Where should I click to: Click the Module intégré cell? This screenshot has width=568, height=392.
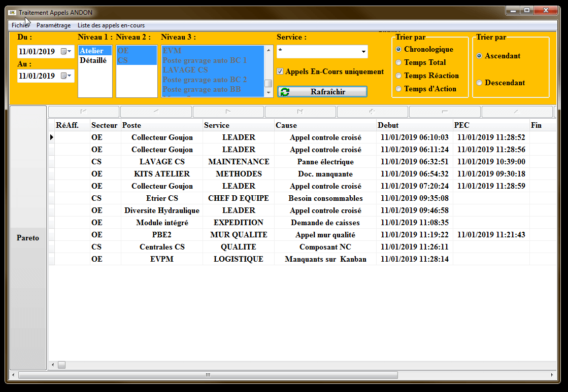click(x=162, y=223)
